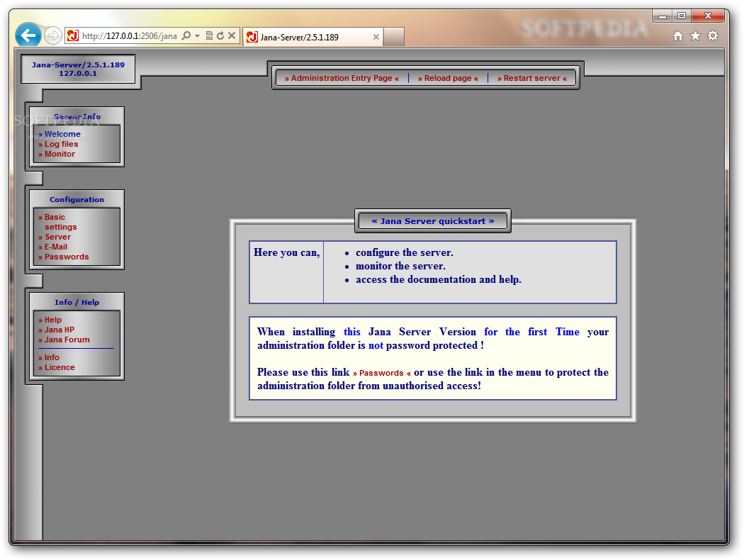Open E-Mail configuration menu entry
Viewport: 744px width, 560px height.
pos(52,247)
